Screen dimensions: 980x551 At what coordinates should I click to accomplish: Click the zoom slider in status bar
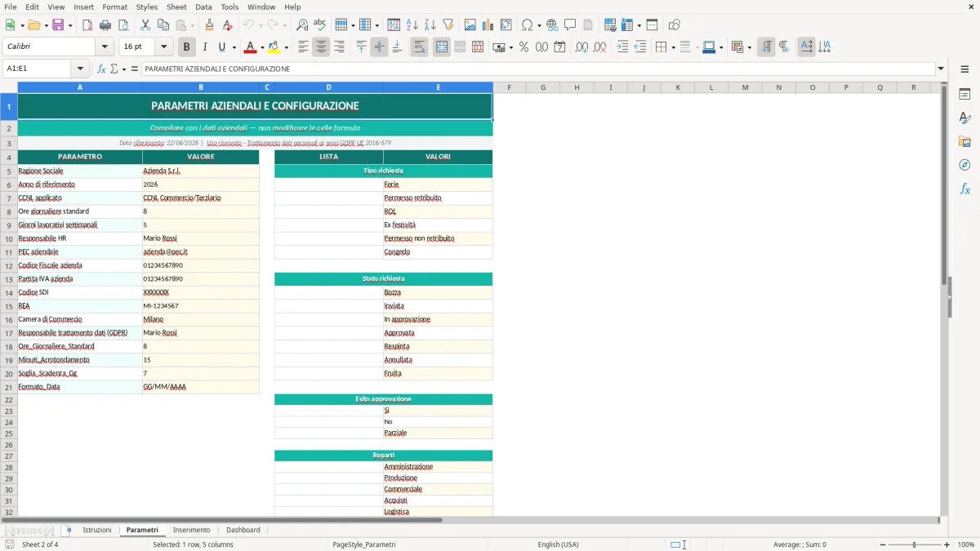[x=914, y=544]
